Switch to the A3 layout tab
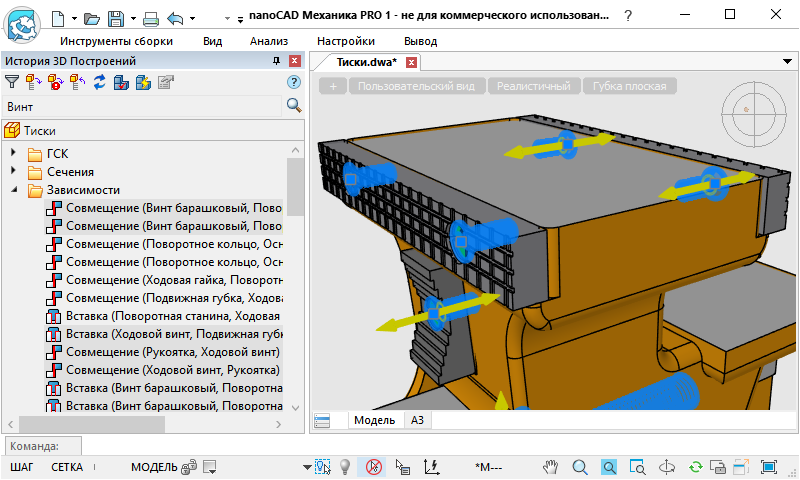 [x=418, y=420]
